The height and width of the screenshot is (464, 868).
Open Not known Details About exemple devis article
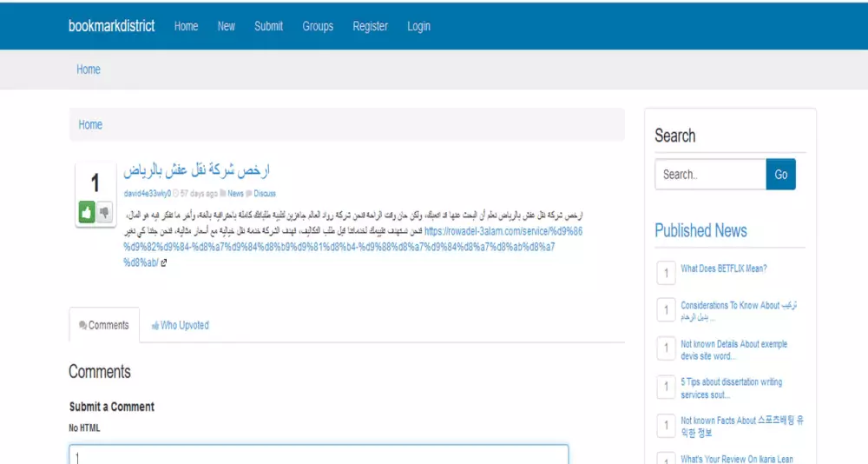[x=734, y=350]
